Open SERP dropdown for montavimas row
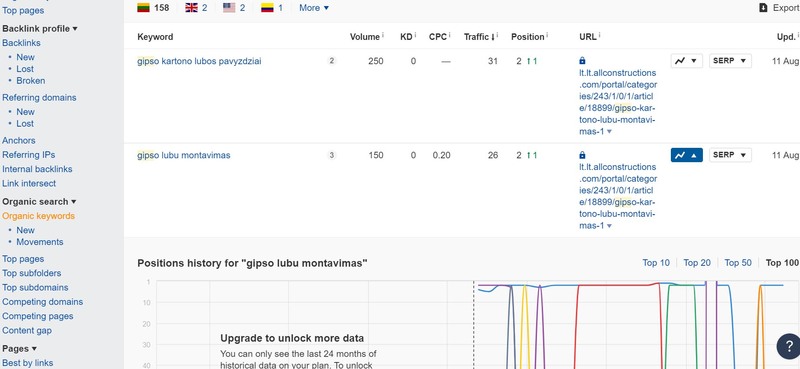The image size is (800, 369). [x=730, y=155]
